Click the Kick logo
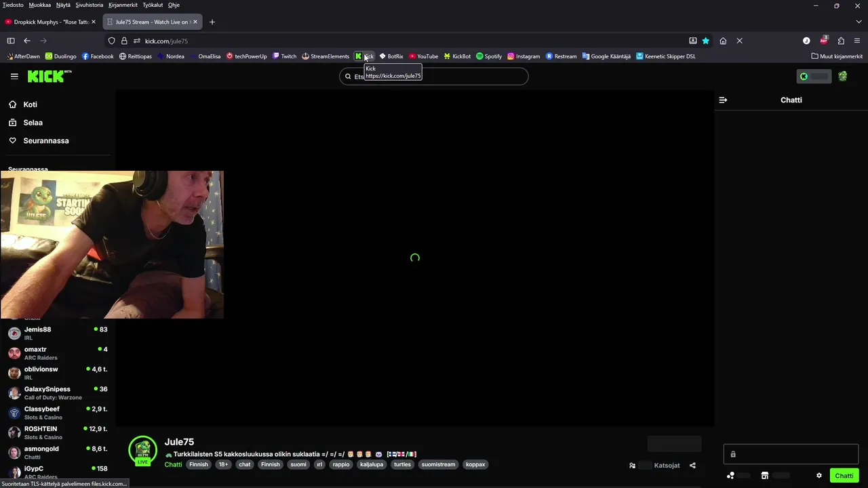 pos(49,76)
